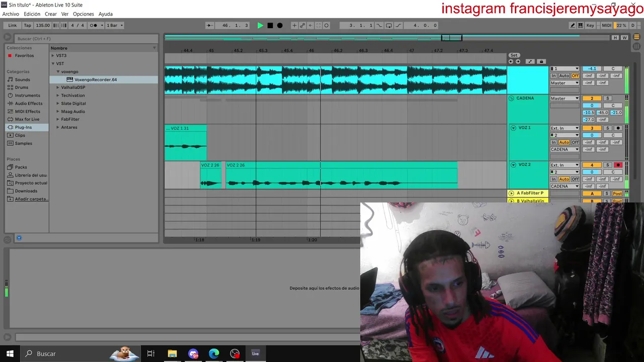Set VOZ 2 monitoring to In
This screenshot has width=644, height=362.
[x=553, y=179]
